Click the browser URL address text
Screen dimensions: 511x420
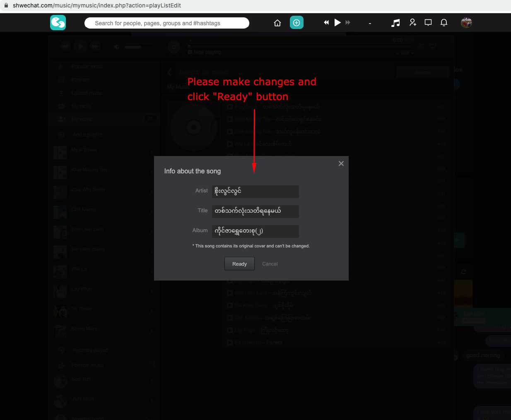point(97,5)
